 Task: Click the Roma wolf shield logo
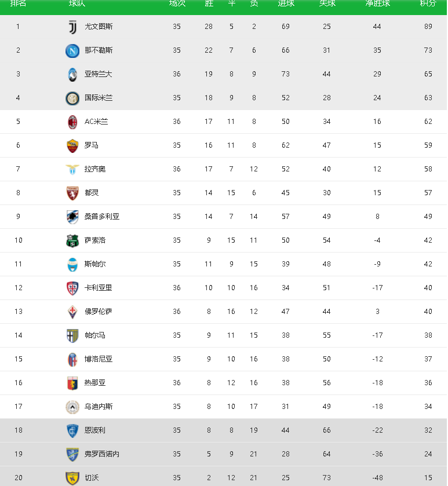72,145
